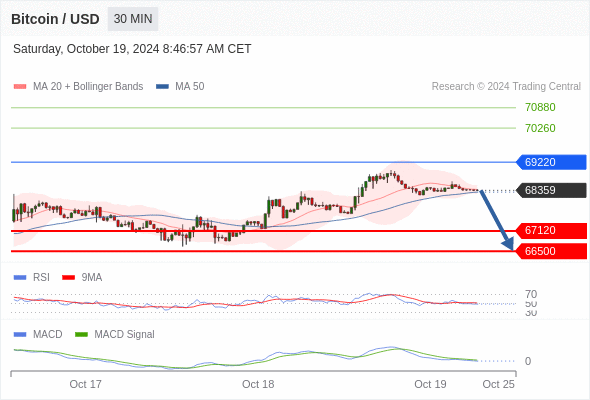Click the Oct 19 date on time axis
Image resolution: width=590 pixels, height=400 pixels.
click(x=430, y=384)
